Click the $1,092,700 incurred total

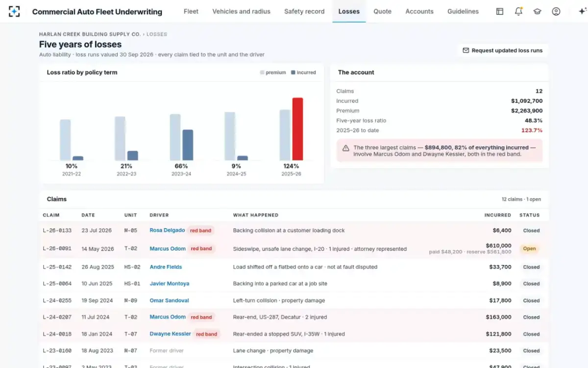point(527,101)
